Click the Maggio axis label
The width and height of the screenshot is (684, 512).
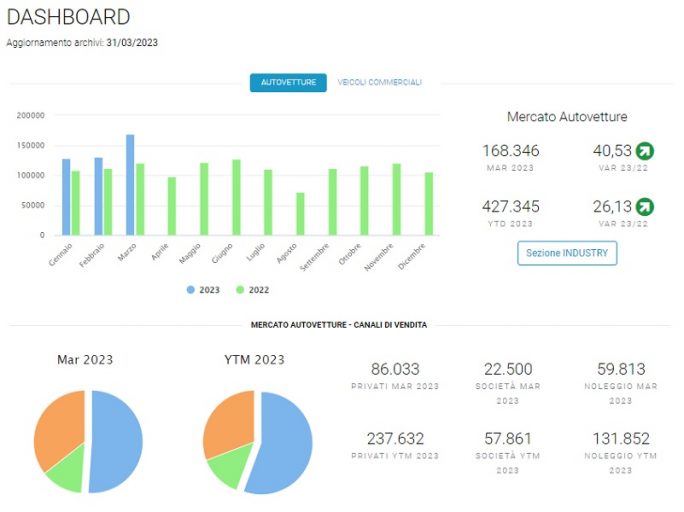(x=190, y=253)
